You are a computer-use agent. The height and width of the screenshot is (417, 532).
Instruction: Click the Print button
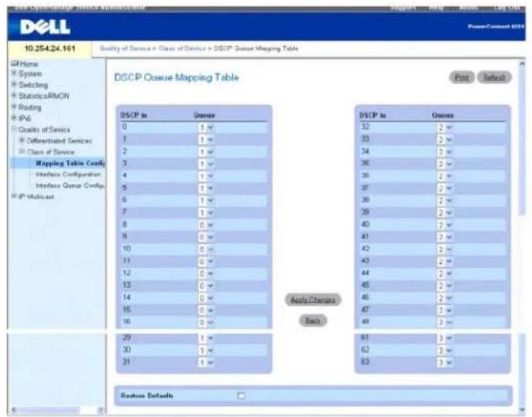tap(462, 77)
